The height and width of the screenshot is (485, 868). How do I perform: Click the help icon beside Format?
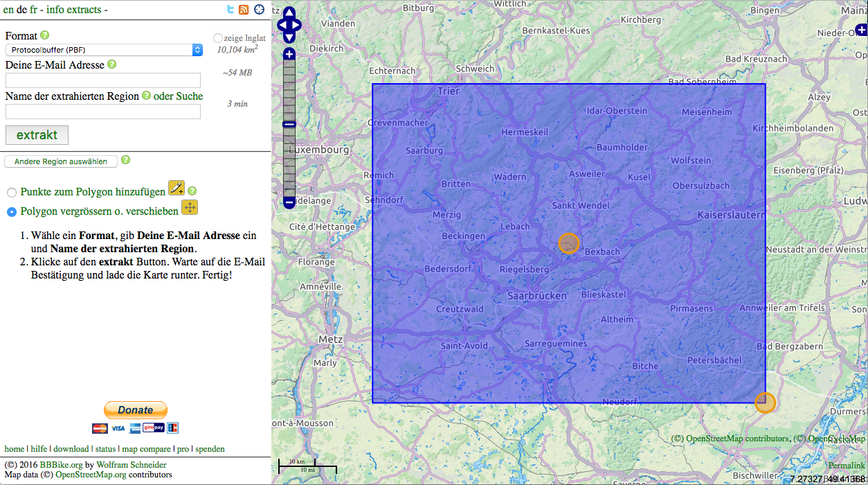pyautogui.click(x=45, y=35)
